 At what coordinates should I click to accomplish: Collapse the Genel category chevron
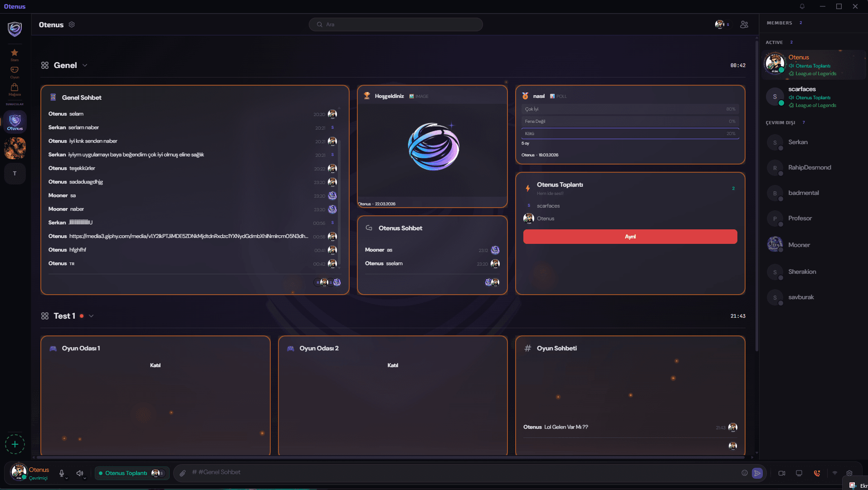(85, 65)
